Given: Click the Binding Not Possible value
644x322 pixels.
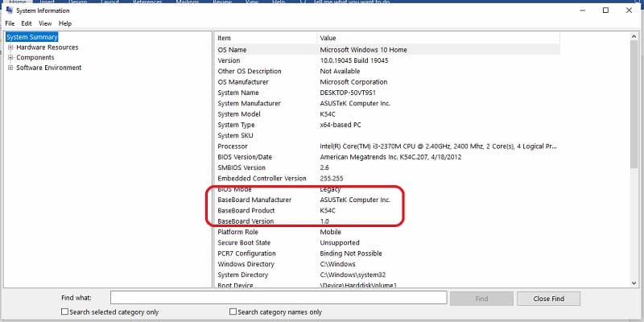Looking at the screenshot, I should click(x=351, y=253).
